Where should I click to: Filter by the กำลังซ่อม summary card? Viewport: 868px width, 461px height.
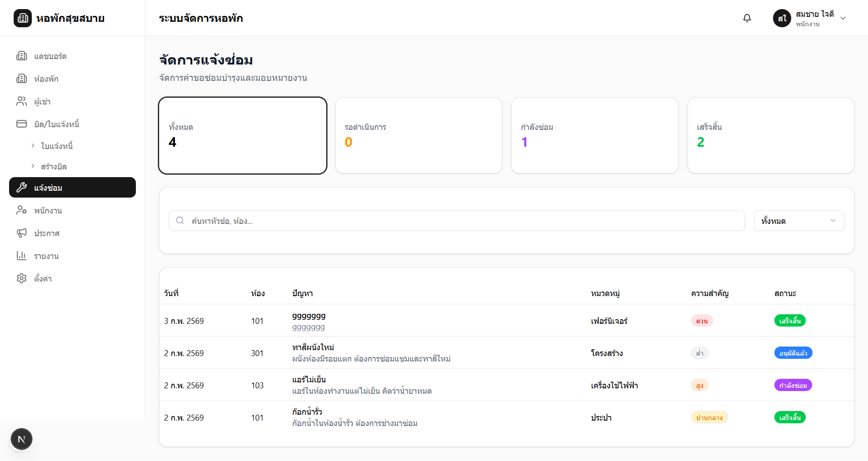point(594,135)
